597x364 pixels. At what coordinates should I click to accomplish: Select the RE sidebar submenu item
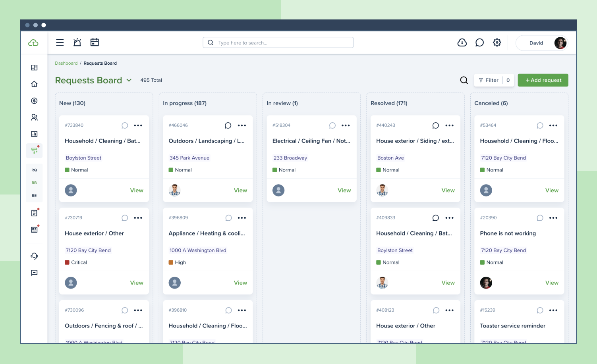pos(34,196)
